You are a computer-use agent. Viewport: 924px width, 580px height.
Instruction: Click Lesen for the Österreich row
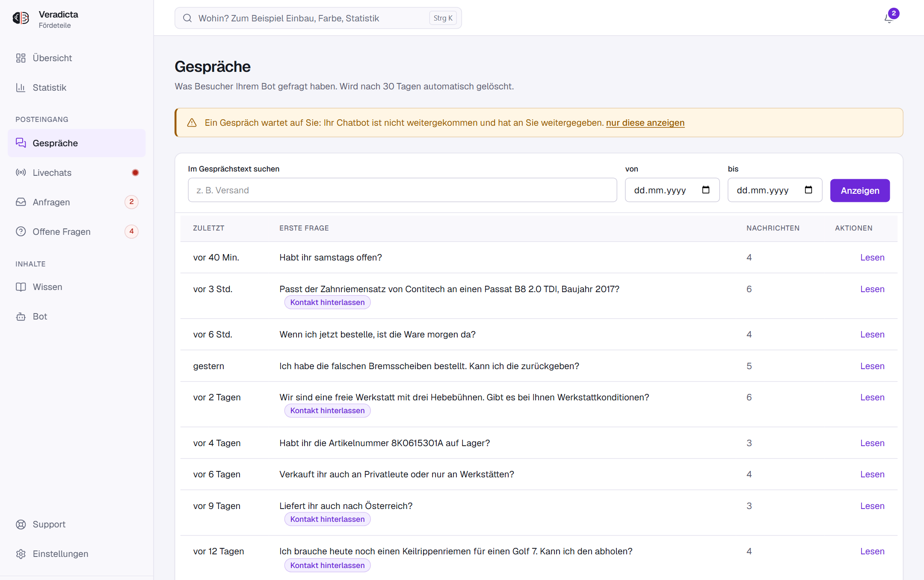[x=872, y=506]
